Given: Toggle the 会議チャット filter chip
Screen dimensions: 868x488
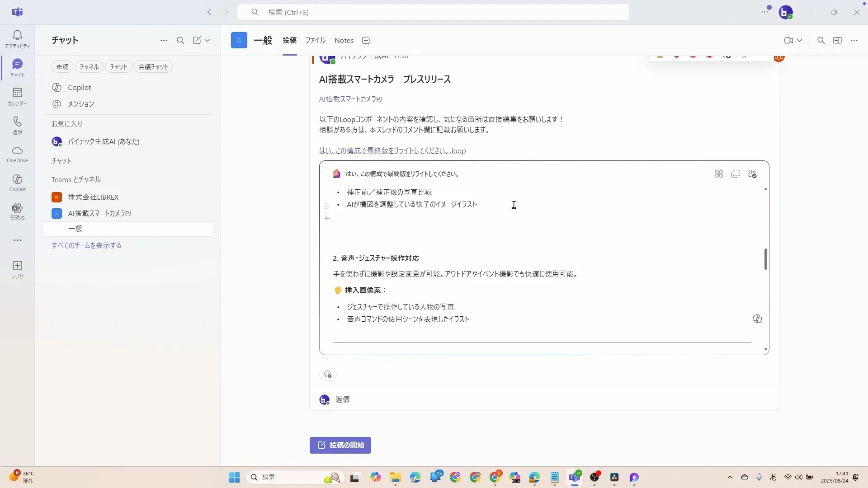Looking at the screenshot, I should (x=153, y=66).
